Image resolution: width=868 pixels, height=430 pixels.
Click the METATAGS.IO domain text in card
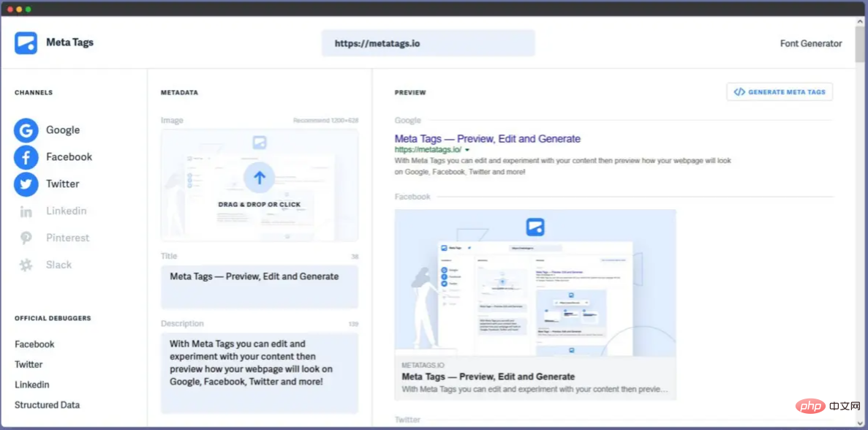point(423,365)
